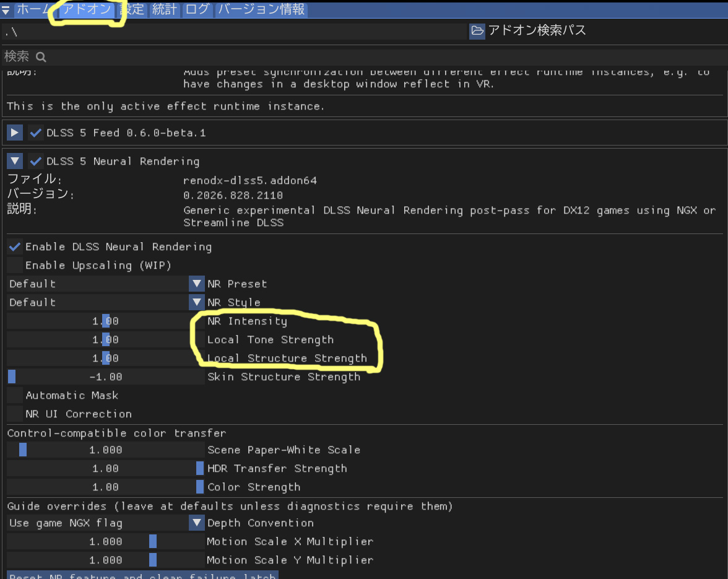Viewport: 728px width, 579px height.
Task: Open the バージョン情報 tab
Action: click(x=261, y=9)
